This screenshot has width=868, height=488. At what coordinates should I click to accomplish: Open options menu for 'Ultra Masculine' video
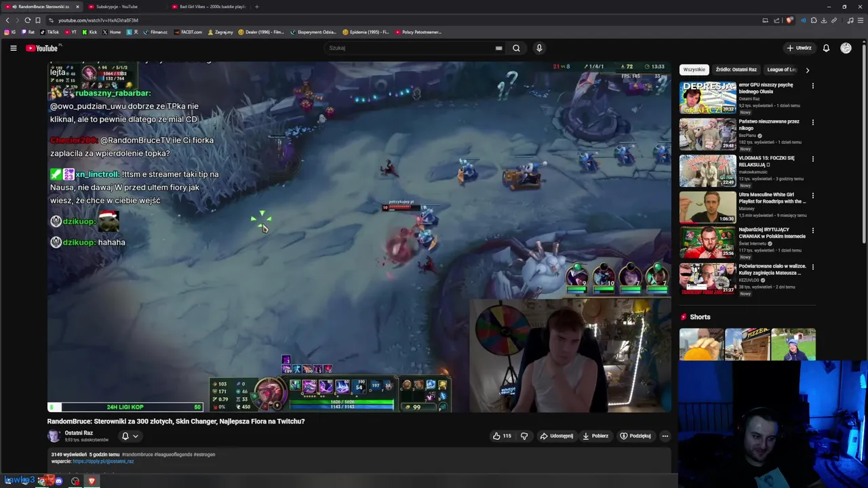coord(812,196)
